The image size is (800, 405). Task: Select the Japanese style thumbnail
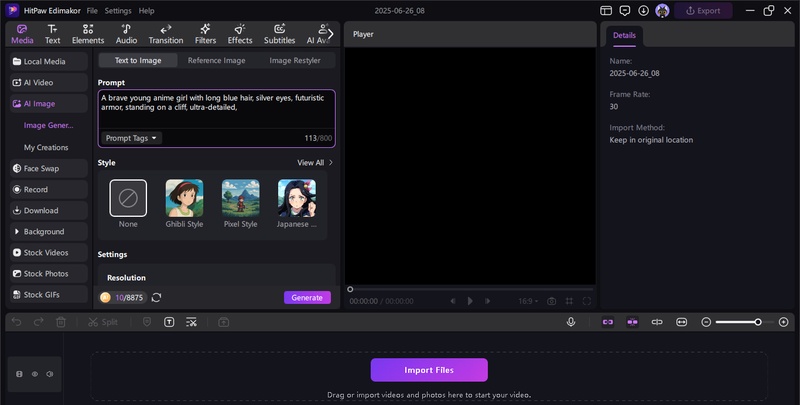coord(296,198)
